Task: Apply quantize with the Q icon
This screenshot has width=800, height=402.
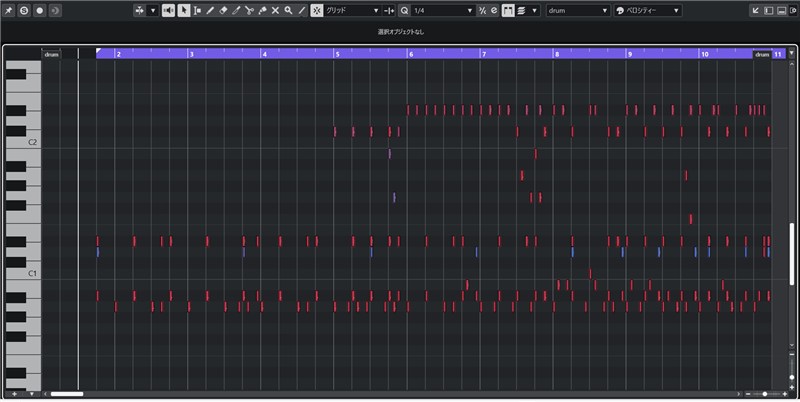Action: coord(405,10)
